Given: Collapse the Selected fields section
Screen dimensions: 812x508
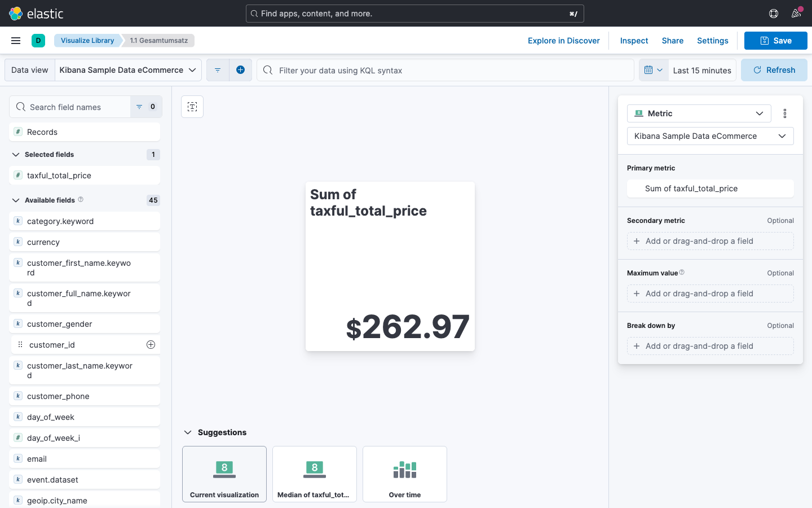Looking at the screenshot, I should (x=16, y=155).
